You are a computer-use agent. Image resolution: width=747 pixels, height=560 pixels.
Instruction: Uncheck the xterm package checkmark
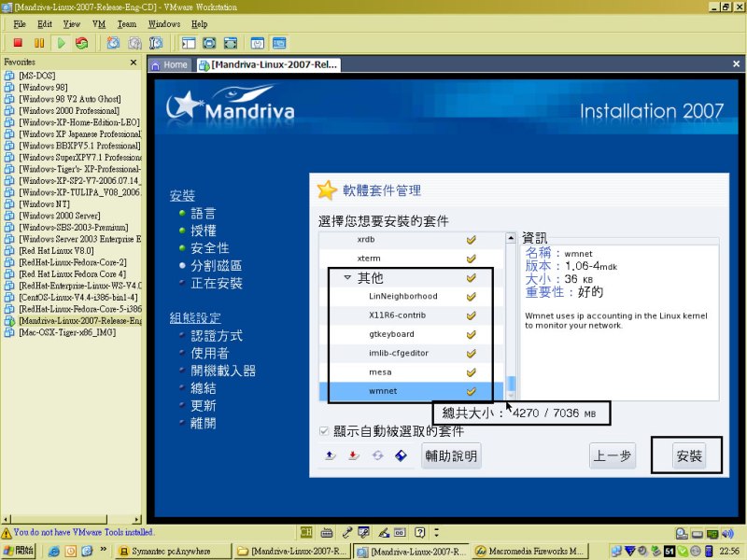pyautogui.click(x=472, y=259)
